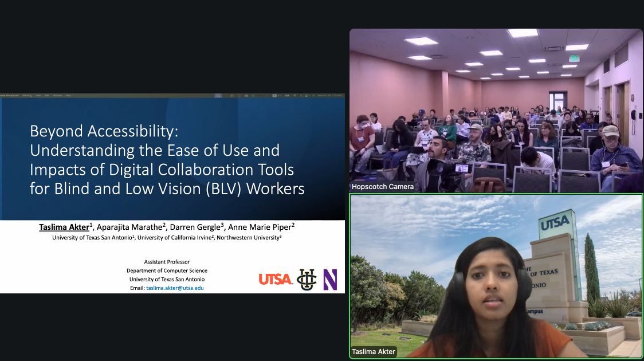Open the Zoom Workplace menu
The image size is (644, 361).
tap(9, 96)
